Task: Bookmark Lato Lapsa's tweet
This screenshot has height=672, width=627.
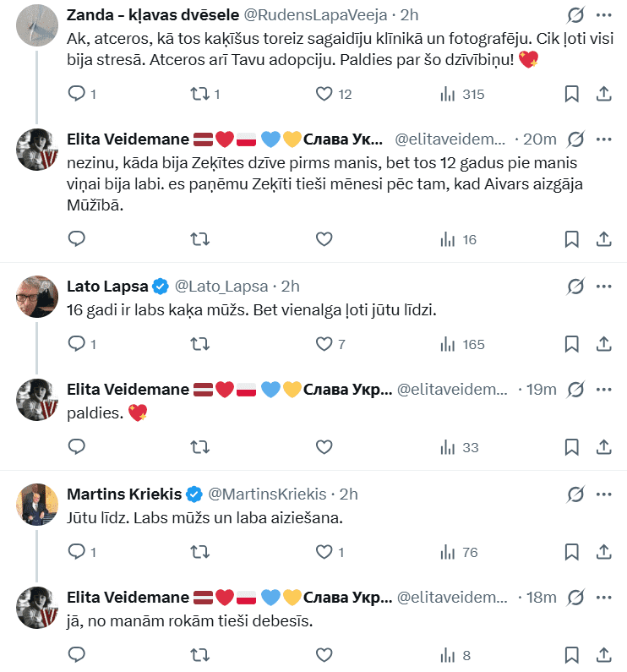Action: click(572, 344)
